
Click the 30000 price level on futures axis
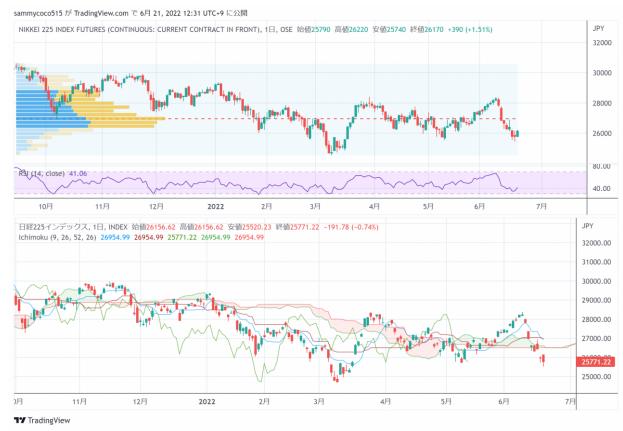tap(602, 73)
